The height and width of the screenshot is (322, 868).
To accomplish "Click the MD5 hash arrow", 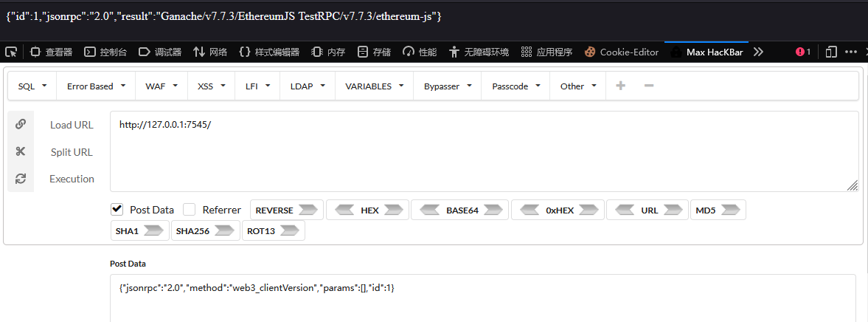I will click(x=731, y=210).
